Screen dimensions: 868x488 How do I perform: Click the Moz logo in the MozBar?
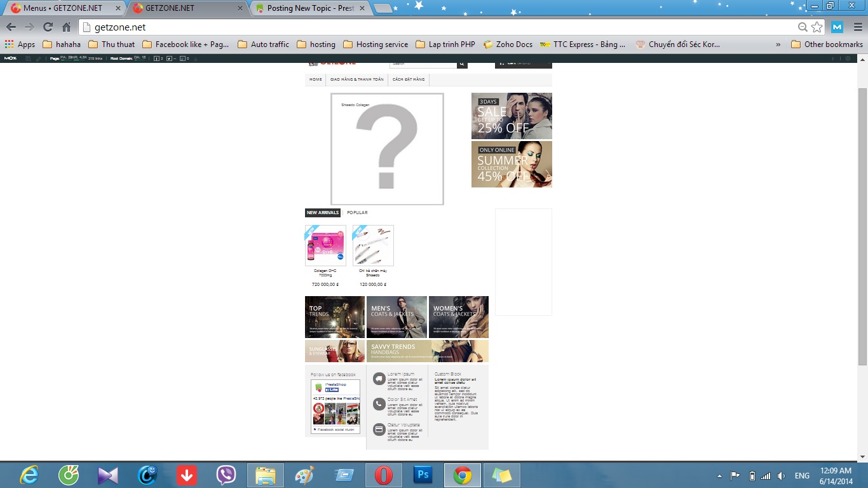[x=10, y=58]
